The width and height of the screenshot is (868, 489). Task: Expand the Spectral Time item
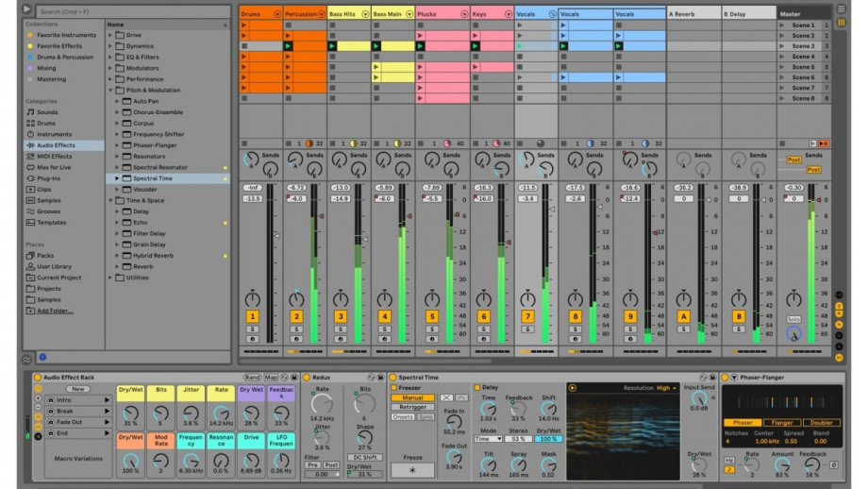click(117, 178)
